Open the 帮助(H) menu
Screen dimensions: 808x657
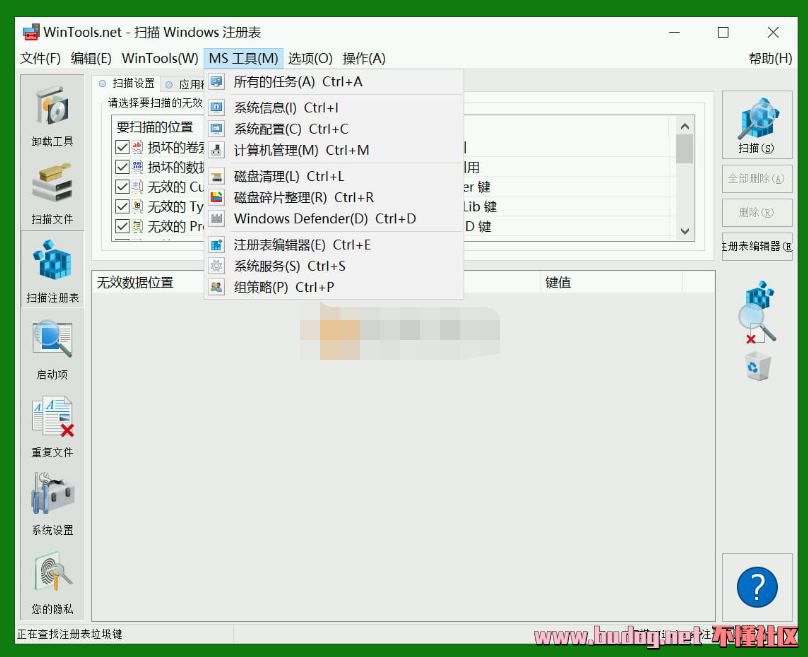click(770, 58)
